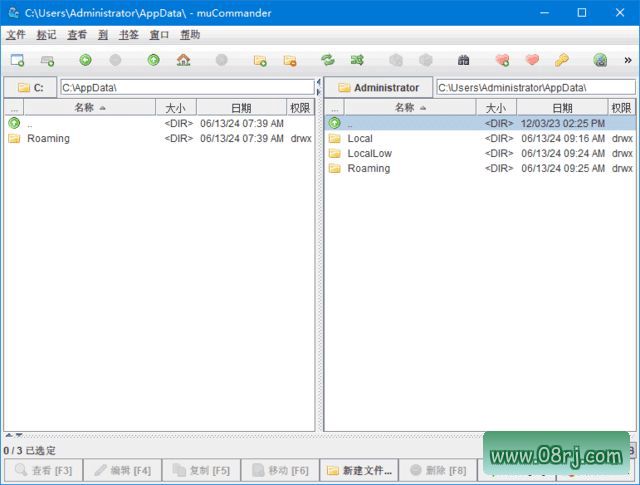
Task: Go to home folder icon
Action: coord(184,60)
